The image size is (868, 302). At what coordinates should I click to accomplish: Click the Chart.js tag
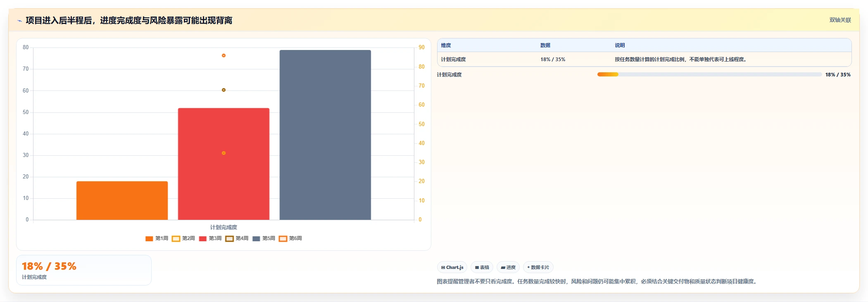pyautogui.click(x=452, y=267)
